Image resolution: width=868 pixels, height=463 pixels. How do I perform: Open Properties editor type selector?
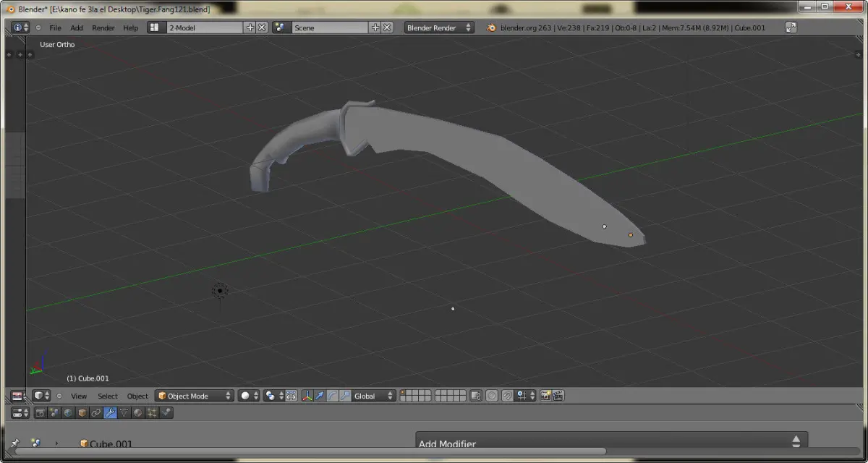tap(20, 412)
